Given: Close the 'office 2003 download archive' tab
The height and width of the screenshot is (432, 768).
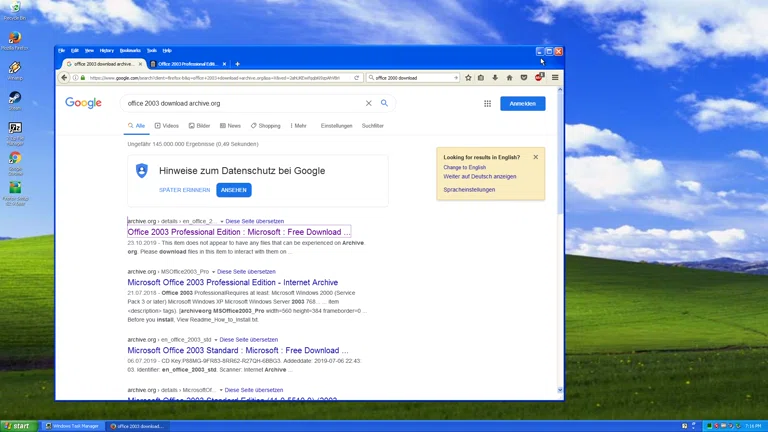Looking at the screenshot, I should pyautogui.click(x=140, y=64).
